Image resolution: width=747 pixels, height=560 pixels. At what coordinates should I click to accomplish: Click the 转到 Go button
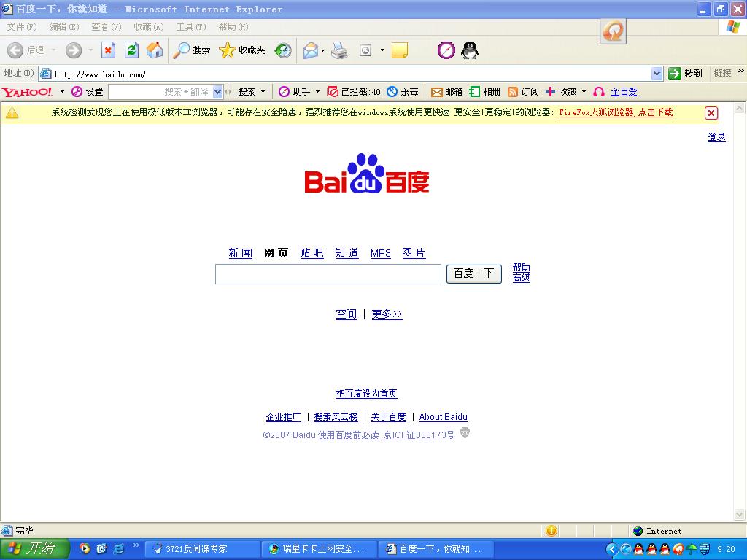pos(686,74)
